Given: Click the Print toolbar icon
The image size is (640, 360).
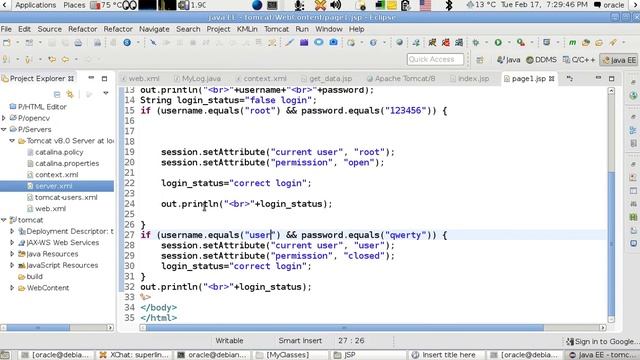Looking at the screenshot, I should pos(78,42).
